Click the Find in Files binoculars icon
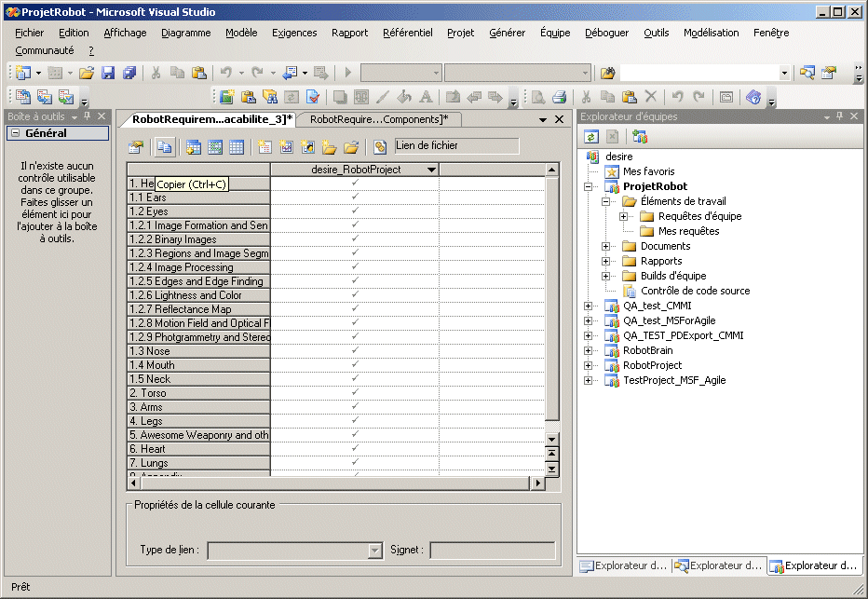 point(608,73)
